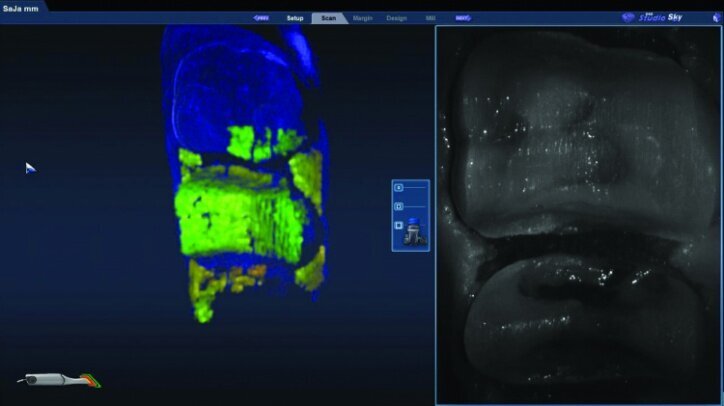The height and width of the screenshot is (406, 724).
Task: Toggle the bottom scan selector box beside tooth
Action: [x=399, y=226]
